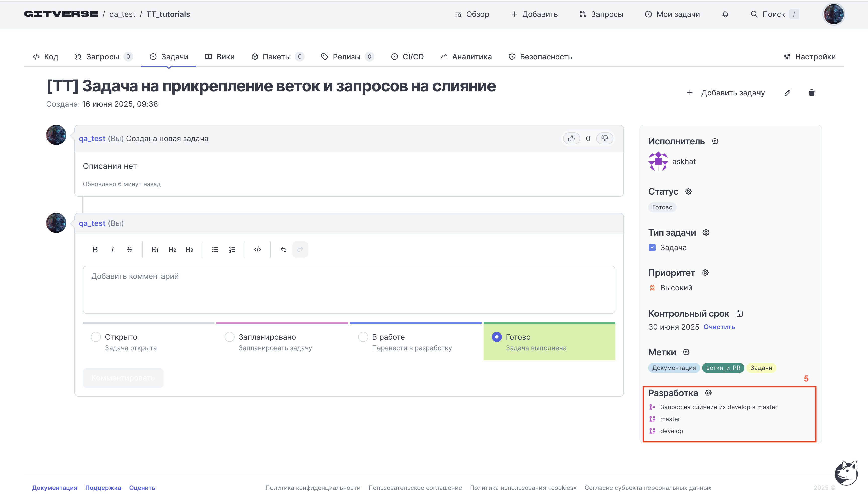Undo last edit in comment editor

[283, 250]
